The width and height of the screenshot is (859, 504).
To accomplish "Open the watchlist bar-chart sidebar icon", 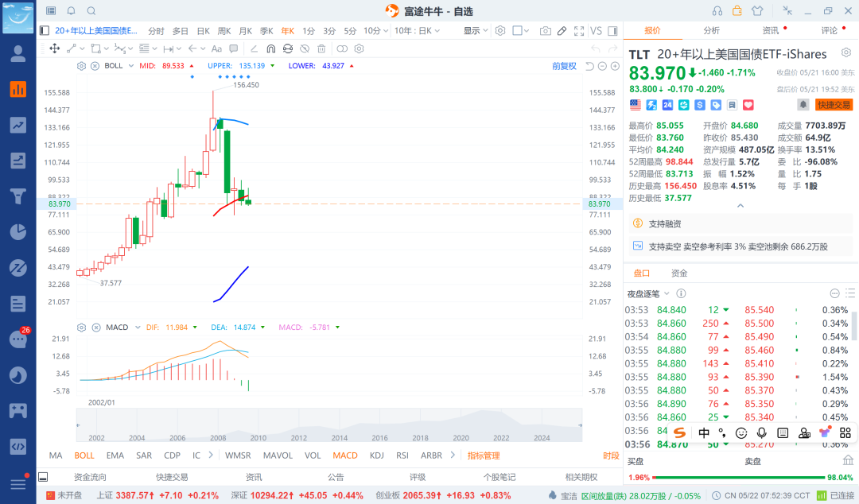I will [18, 89].
